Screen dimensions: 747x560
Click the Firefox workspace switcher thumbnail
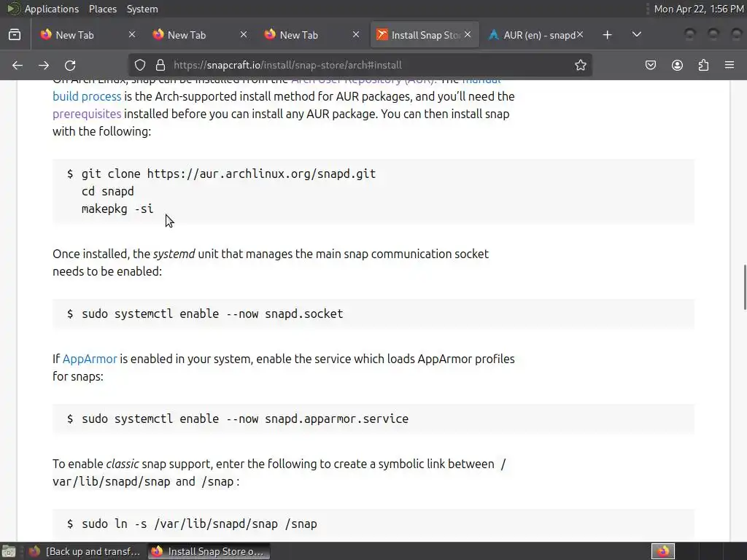pyautogui.click(x=663, y=551)
